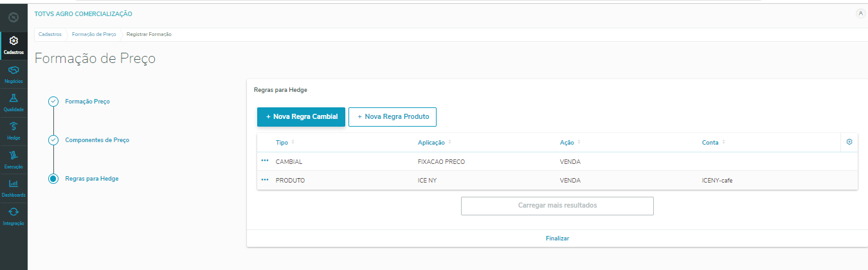The width and height of the screenshot is (868, 270).
Task: Click Registrar Formação breadcrumb
Action: coord(149,34)
